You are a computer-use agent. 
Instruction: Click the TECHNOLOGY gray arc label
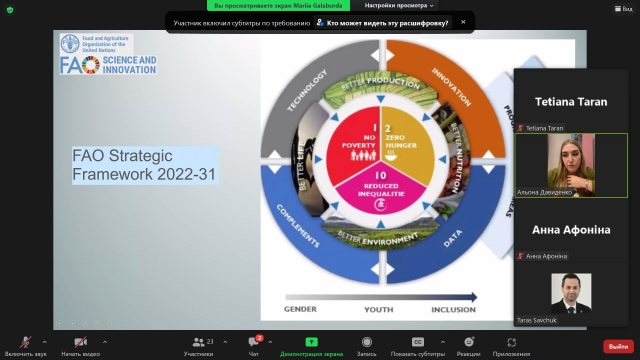tap(307, 91)
